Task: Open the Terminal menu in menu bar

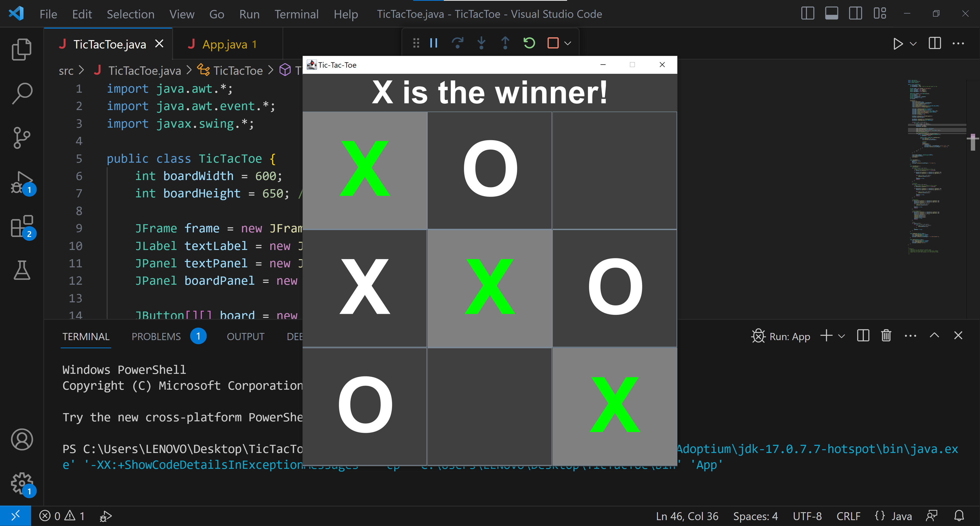Action: (296, 14)
